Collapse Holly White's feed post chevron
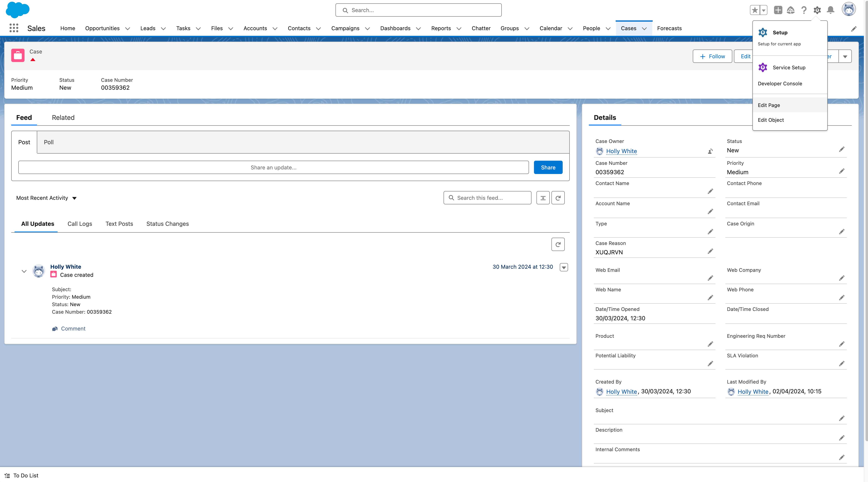Image resolution: width=868 pixels, height=482 pixels. (24, 271)
